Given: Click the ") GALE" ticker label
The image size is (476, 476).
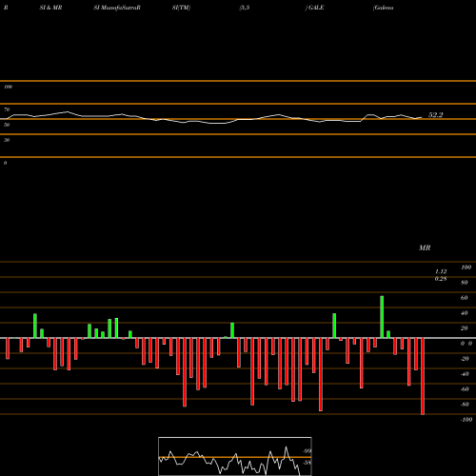Looking at the screenshot, I should tap(315, 8).
